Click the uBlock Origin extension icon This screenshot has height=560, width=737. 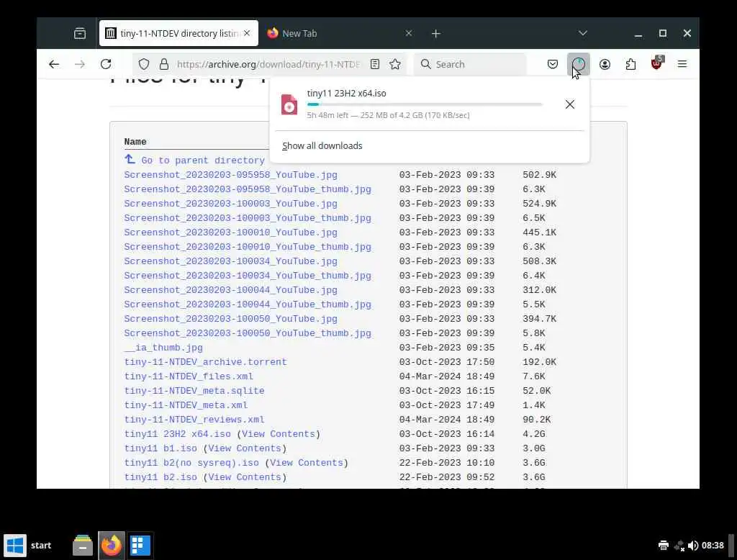(657, 63)
